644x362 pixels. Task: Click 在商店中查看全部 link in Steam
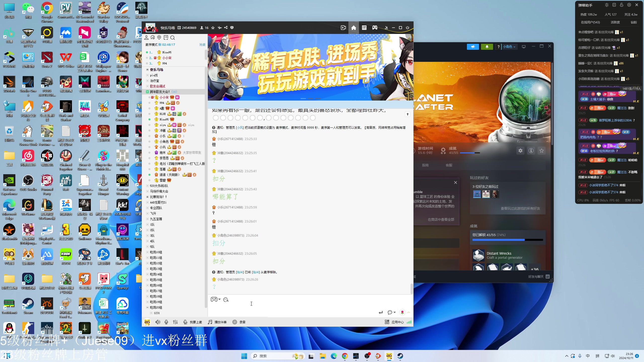pos(441,219)
